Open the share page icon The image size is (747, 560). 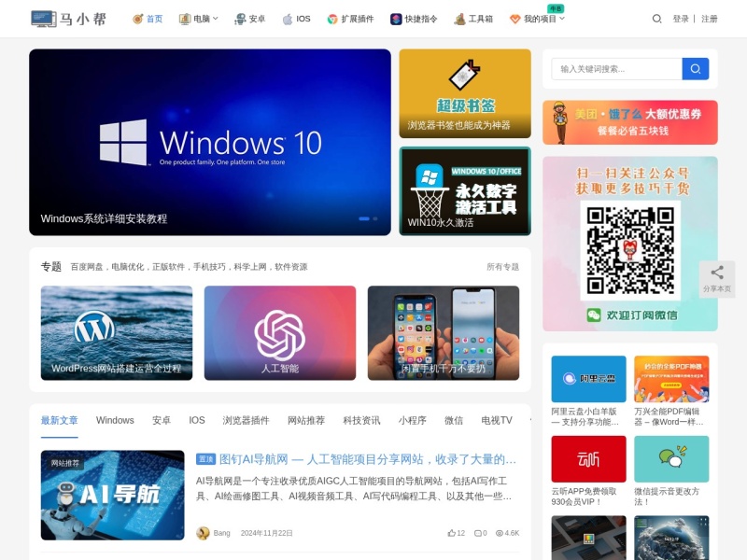point(717,279)
